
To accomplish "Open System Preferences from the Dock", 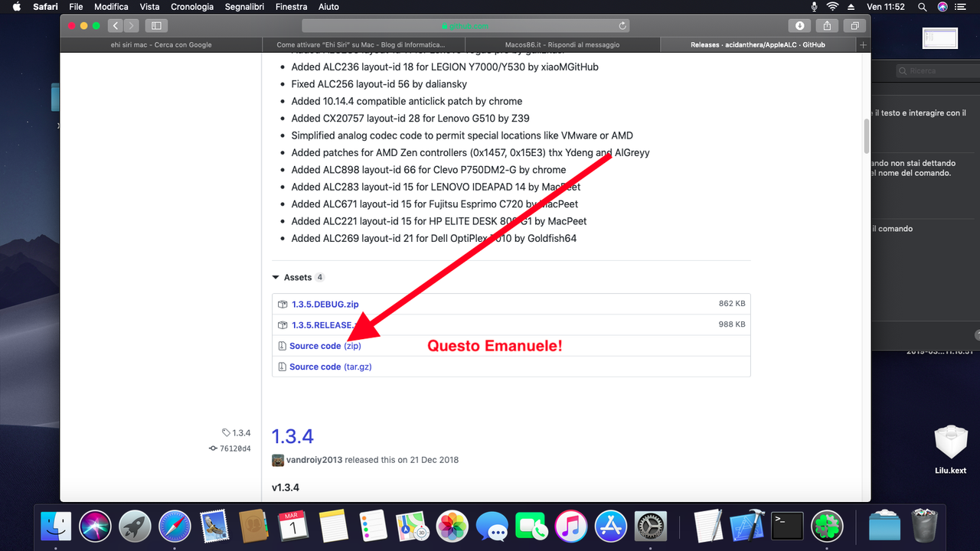I will [x=651, y=527].
